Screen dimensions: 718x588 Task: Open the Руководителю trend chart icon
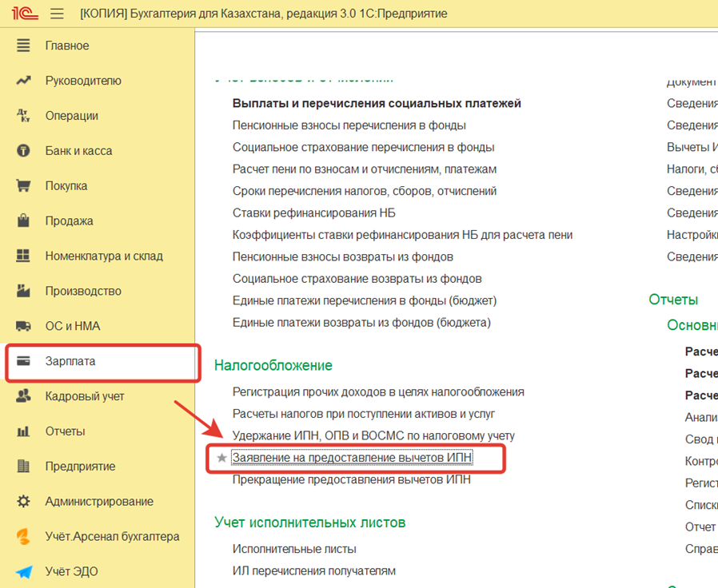[x=22, y=80]
